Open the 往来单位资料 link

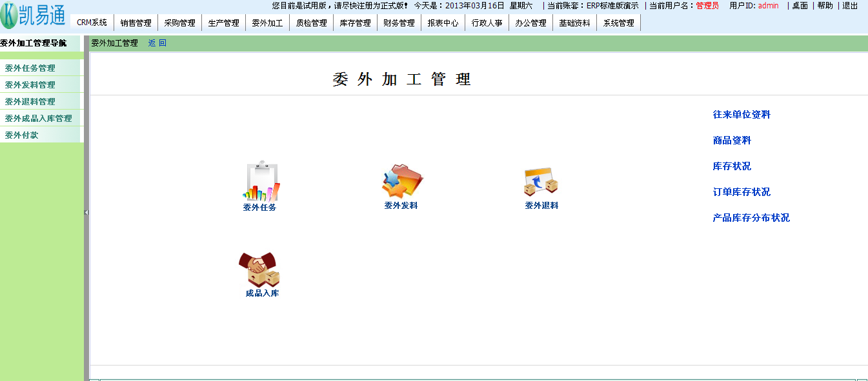click(x=742, y=115)
